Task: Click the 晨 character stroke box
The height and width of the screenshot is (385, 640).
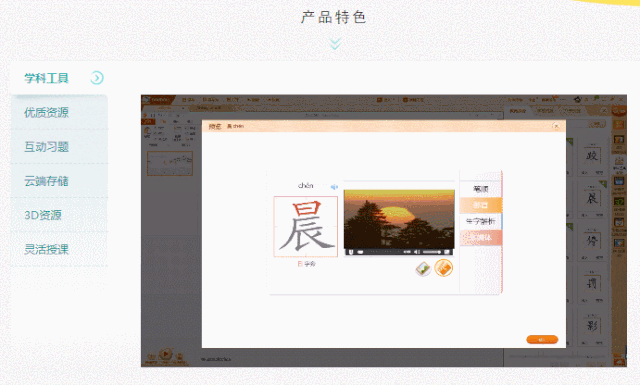Action: [305, 227]
